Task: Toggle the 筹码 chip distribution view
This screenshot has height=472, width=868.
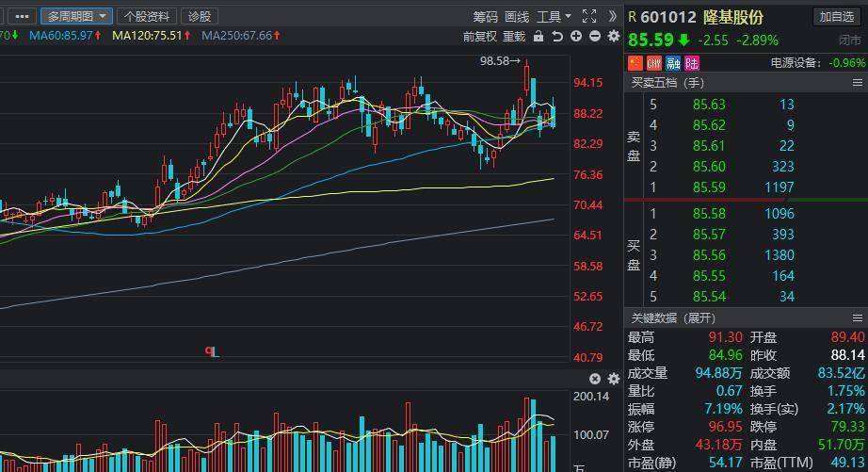Action: click(x=486, y=17)
